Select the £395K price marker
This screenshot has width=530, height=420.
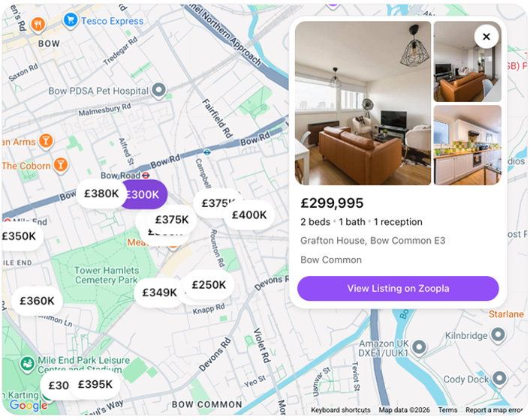(x=95, y=385)
